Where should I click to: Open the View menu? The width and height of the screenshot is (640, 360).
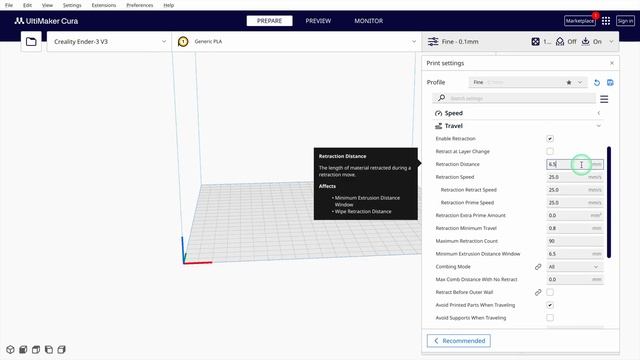point(47,5)
